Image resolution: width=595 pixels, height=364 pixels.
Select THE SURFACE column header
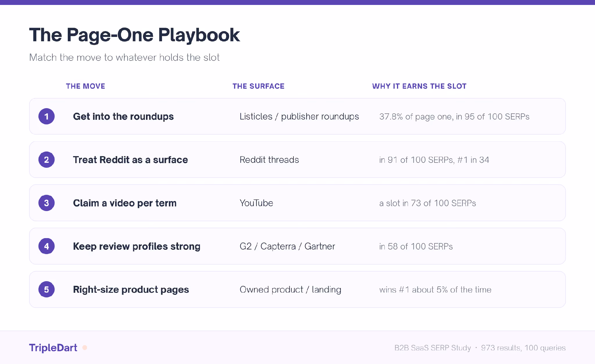(259, 86)
